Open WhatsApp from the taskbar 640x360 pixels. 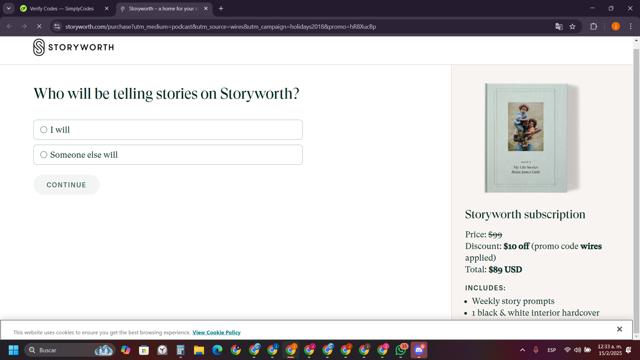point(401,350)
